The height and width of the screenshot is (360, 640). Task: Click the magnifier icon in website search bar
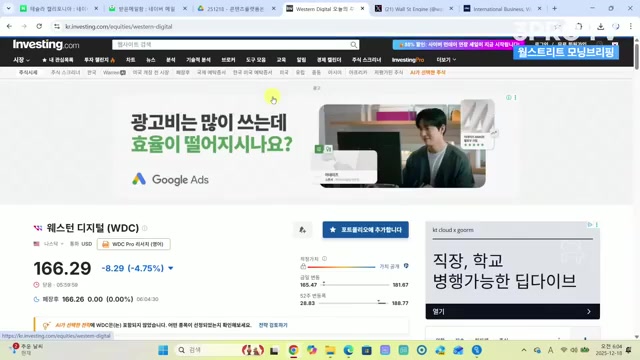pos(353,44)
